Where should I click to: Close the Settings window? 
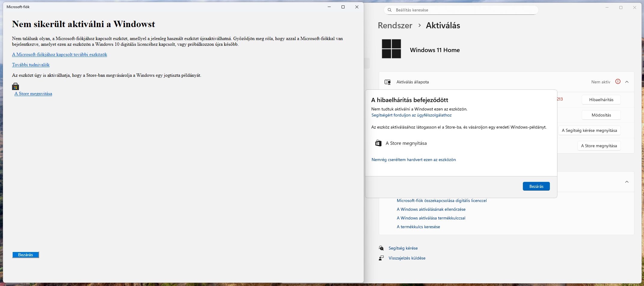[x=635, y=8]
